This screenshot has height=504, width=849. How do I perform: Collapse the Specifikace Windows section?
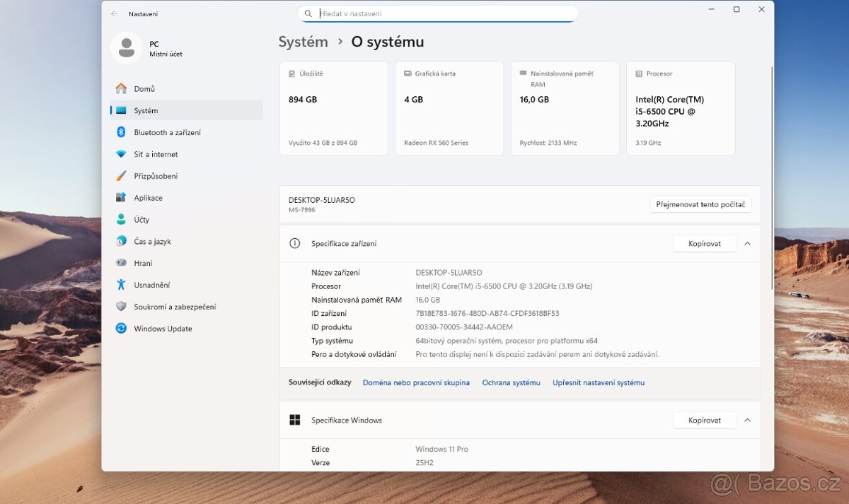click(x=747, y=420)
